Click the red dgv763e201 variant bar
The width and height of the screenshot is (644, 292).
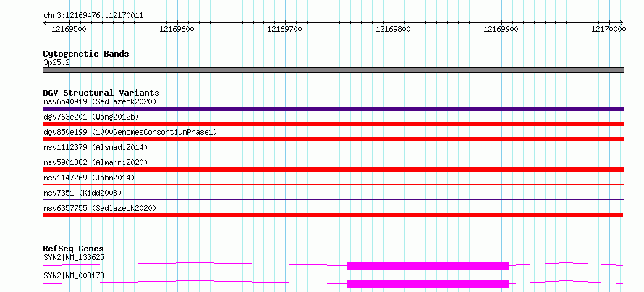(333, 124)
